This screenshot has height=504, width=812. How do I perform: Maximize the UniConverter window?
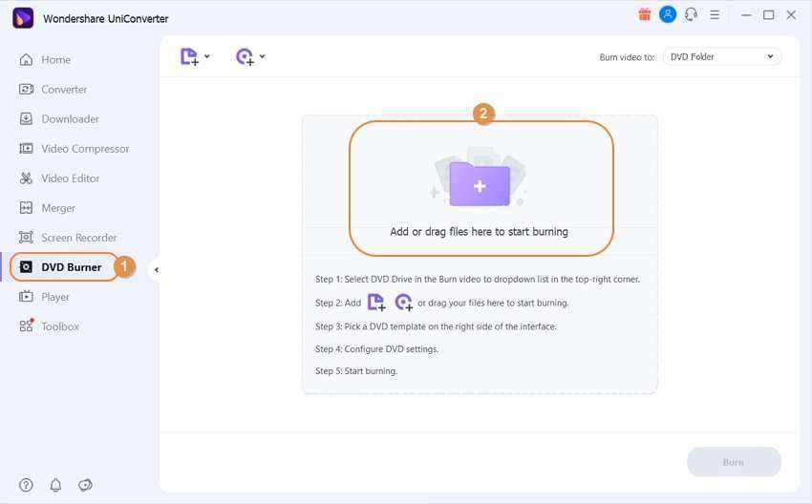tap(768, 15)
